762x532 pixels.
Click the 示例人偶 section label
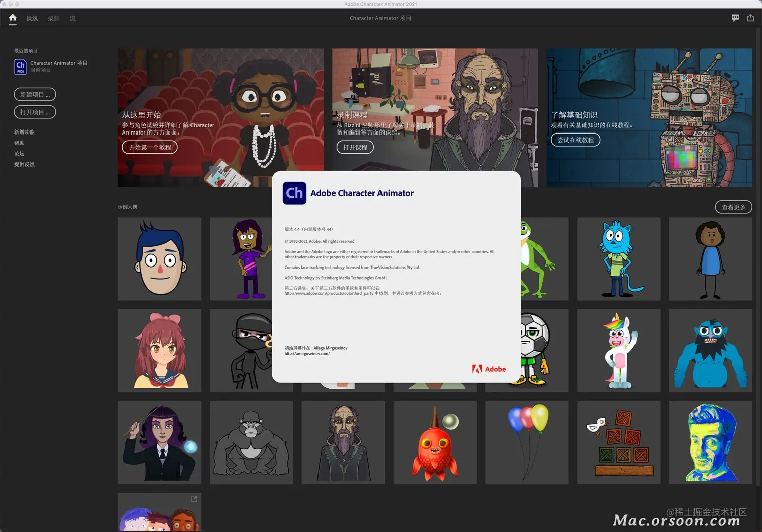pos(128,207)
